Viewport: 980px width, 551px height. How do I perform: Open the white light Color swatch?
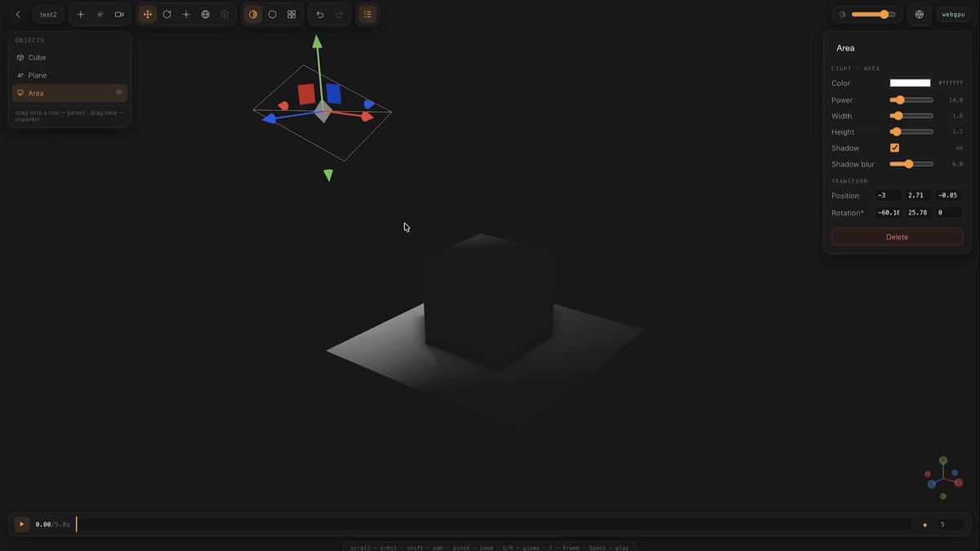tap(910, 82)
